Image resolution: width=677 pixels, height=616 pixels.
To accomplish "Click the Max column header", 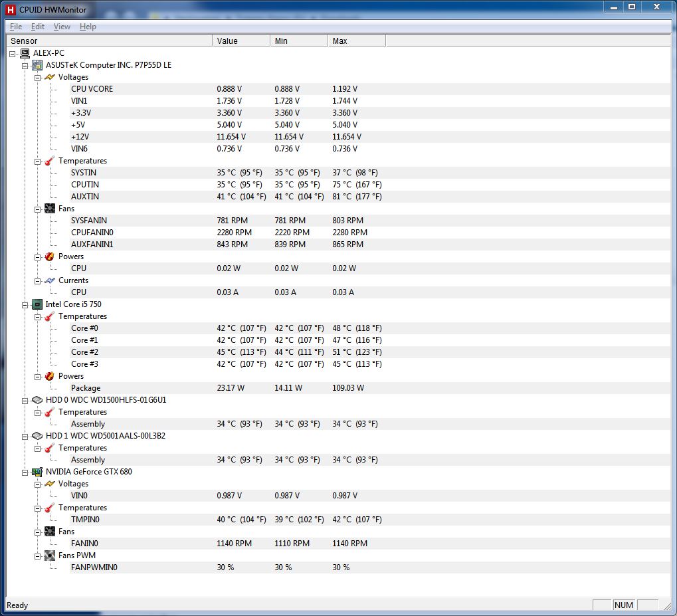I will [357, 41].
